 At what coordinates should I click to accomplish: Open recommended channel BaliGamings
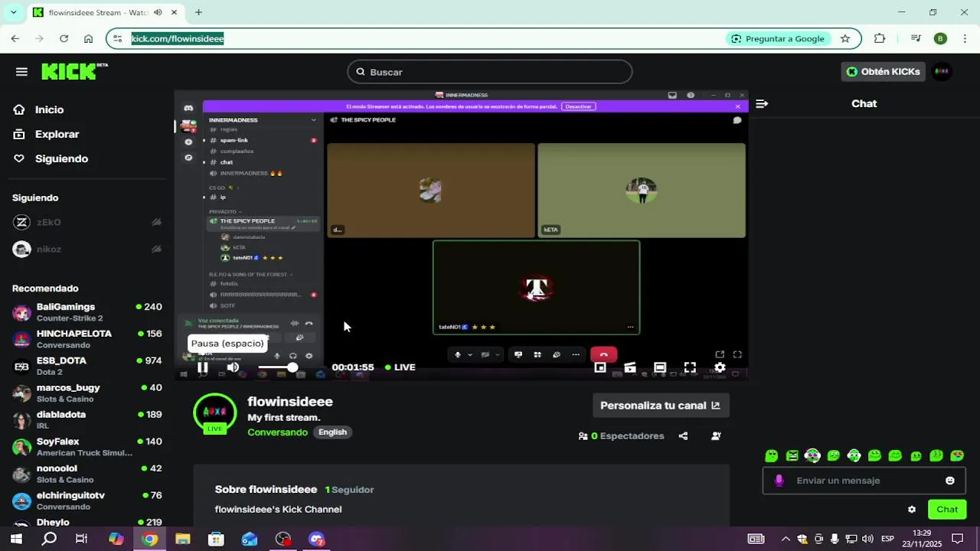[x=87, y=312]
